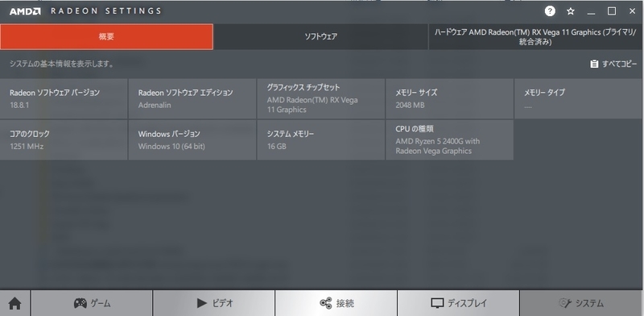The width and height of the screenshot is (644, 316).
Task: Click the monitor icon on ディスプレイ tab
Action: 437,303
